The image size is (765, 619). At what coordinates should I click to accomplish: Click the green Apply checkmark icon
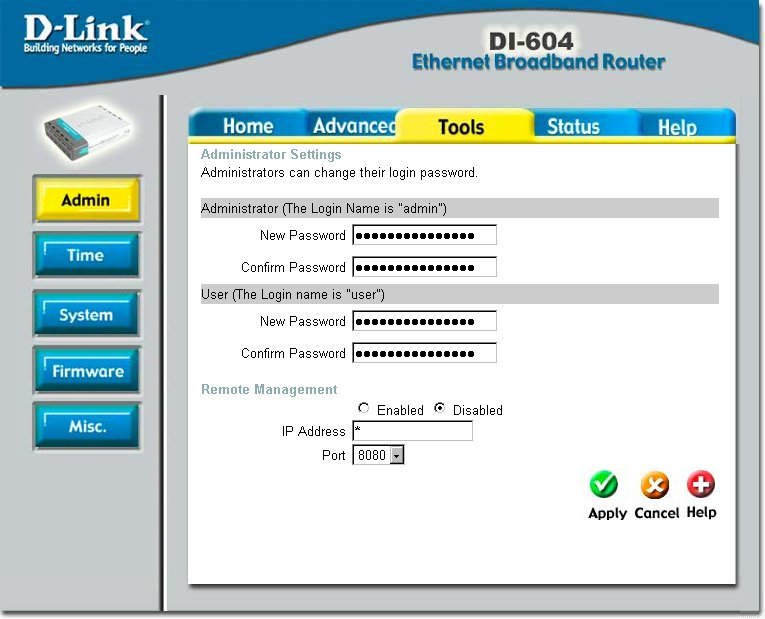(604, 484)
